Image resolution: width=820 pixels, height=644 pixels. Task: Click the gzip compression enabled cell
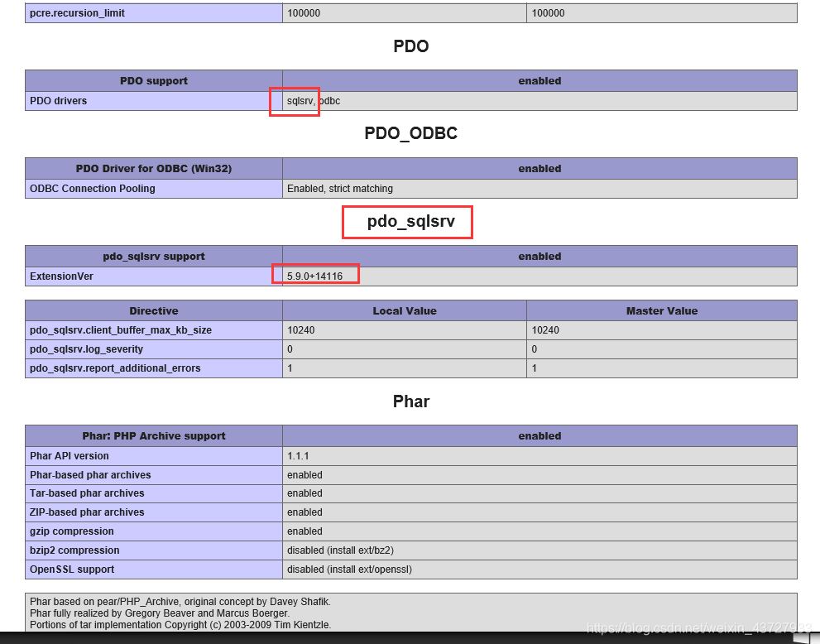(x=302, y=531)
